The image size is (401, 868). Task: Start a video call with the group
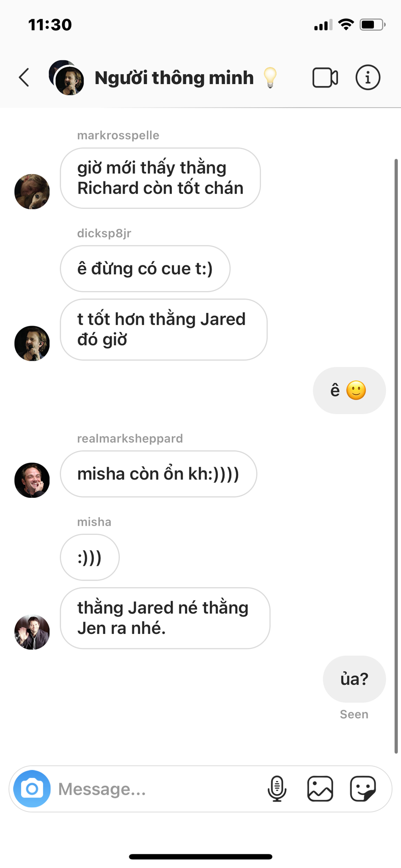click(x=325, y=78)
